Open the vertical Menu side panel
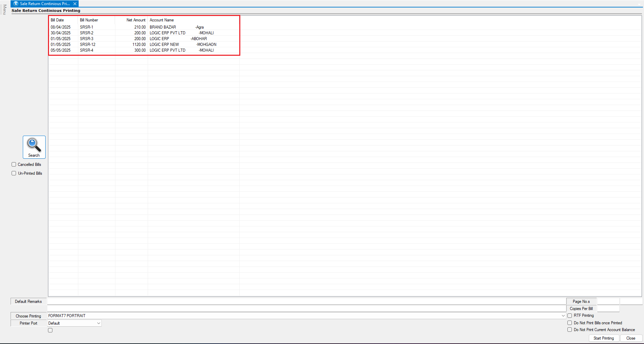 [x=4, y=10]
